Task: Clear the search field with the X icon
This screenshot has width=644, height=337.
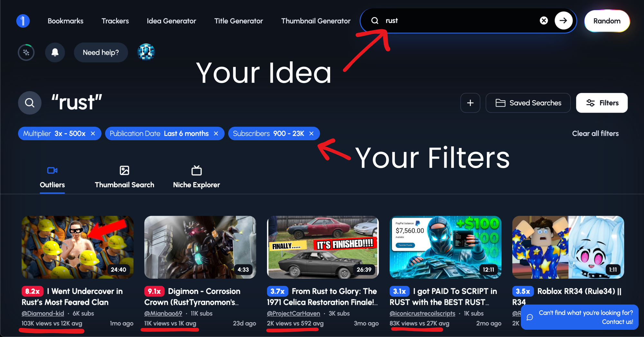Action: click(544, 21)
